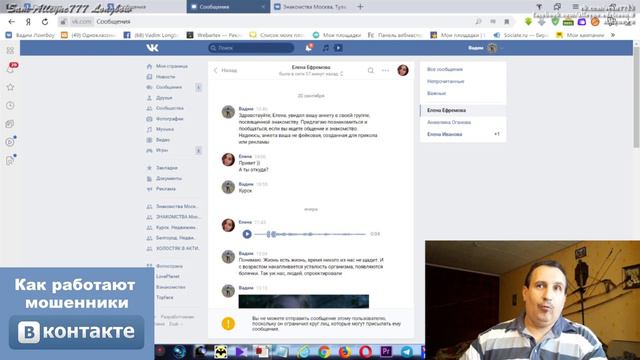640x360 pixels.
Task: Reload the page with the refresh icon
Action: point(45,22)
